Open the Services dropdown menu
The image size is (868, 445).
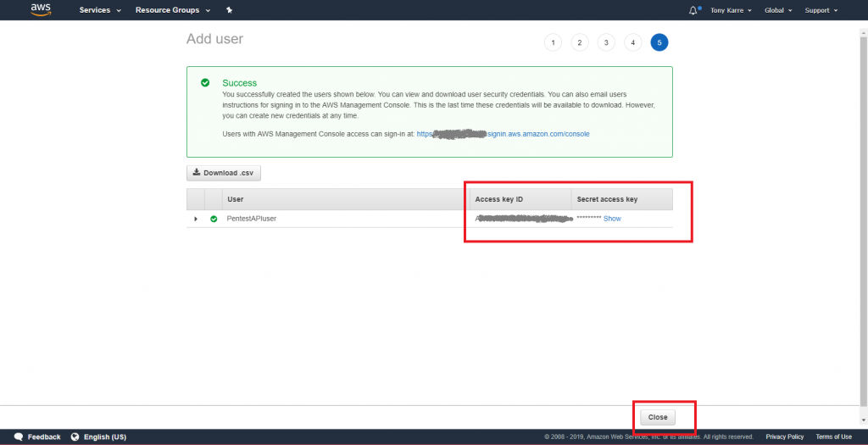[x=100, y=10]
